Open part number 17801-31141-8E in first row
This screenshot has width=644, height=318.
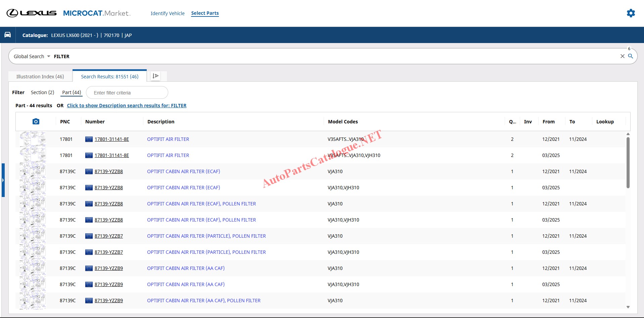pos(111,139)
